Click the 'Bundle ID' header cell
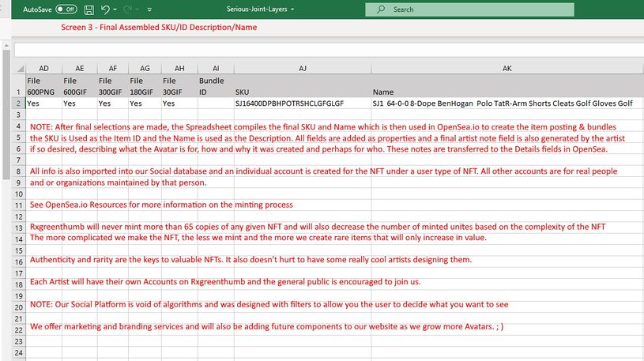 coord(216,86)
